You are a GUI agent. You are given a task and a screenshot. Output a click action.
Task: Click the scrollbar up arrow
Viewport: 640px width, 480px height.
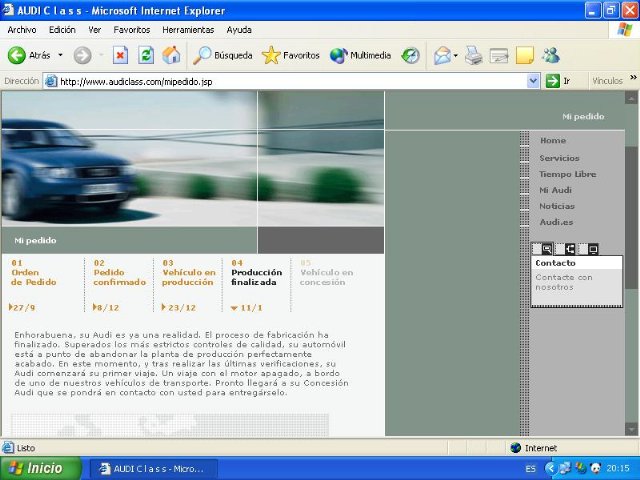pyautogui.click(x=631, y=98)
